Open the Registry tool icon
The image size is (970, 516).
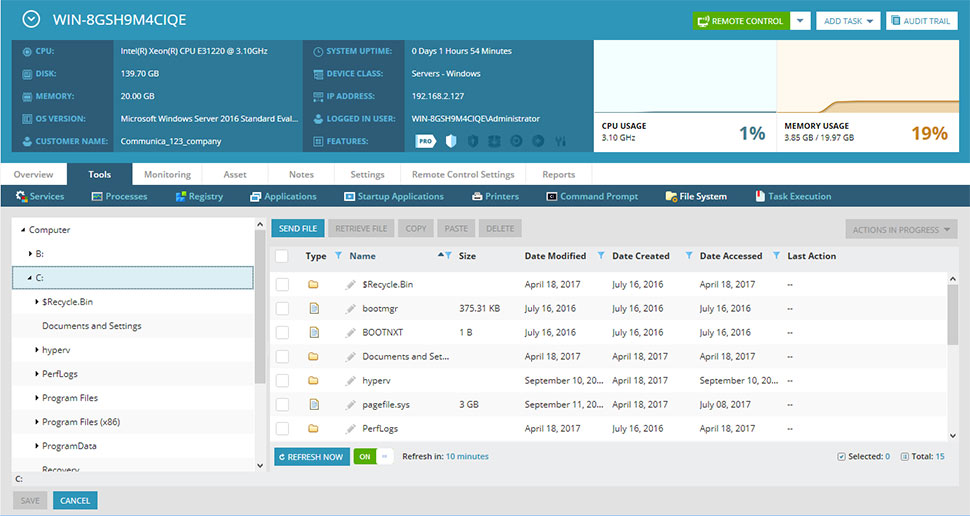coord(181,196)
